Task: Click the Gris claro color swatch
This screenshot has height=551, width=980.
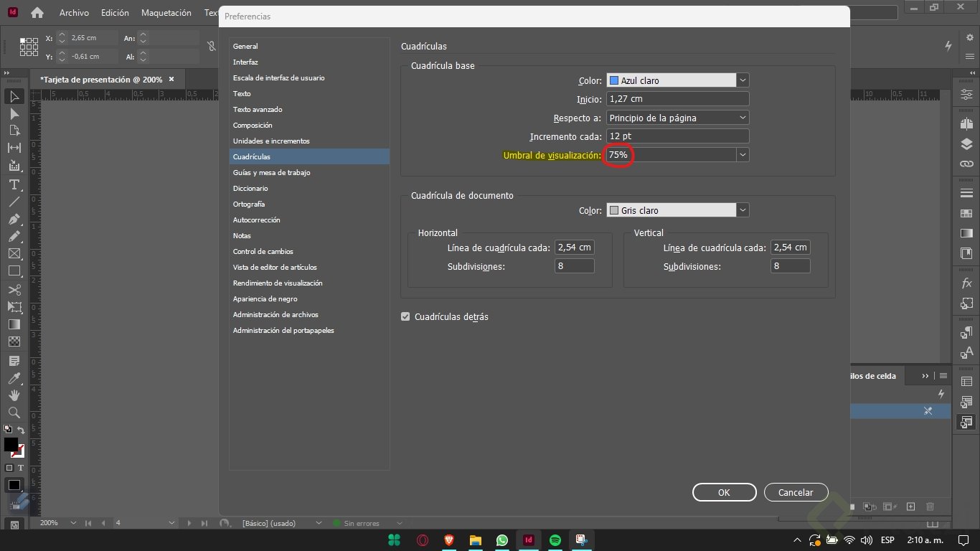Action: 614,211
